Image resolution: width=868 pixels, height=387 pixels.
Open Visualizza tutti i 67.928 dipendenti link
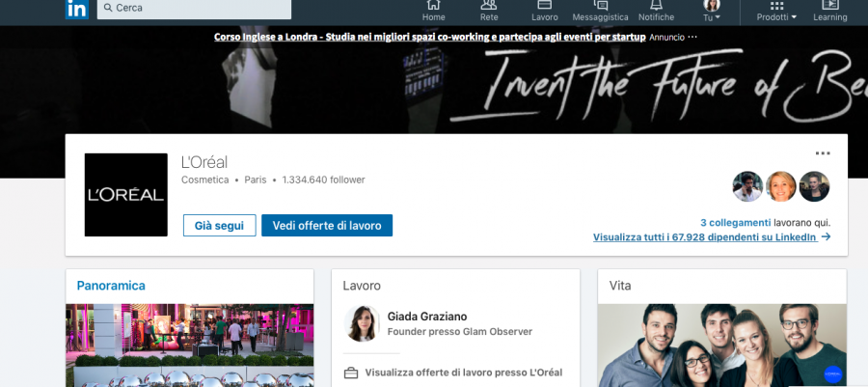tap(712, 237)
